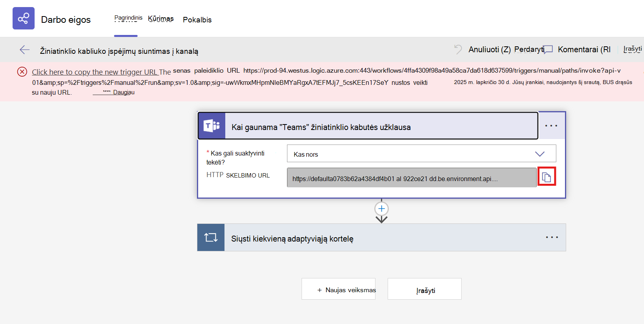The height and width of the screenshot is (324, 644).
Task: Click Anuliuoti (Z) to undo
Action: tap(489, 49)
